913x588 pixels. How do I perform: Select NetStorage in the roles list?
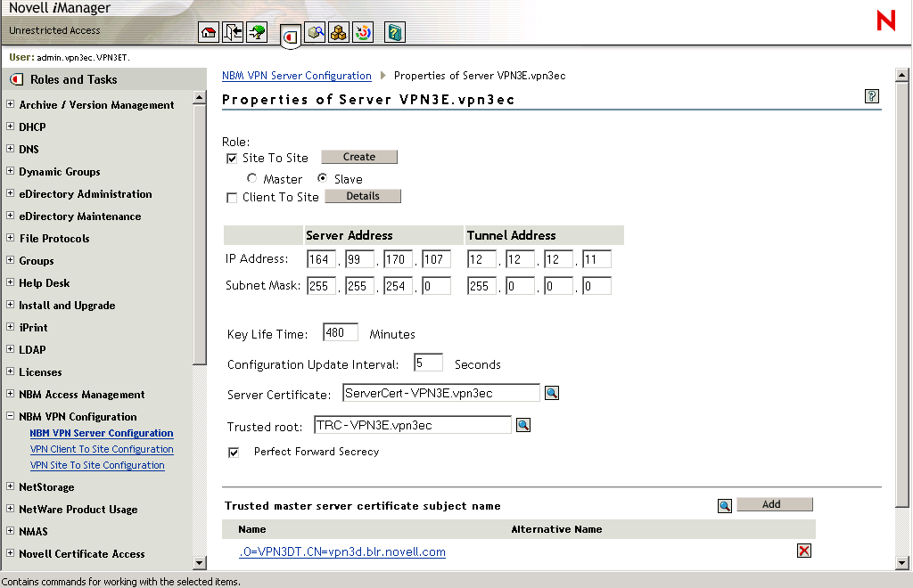point(46,487)
